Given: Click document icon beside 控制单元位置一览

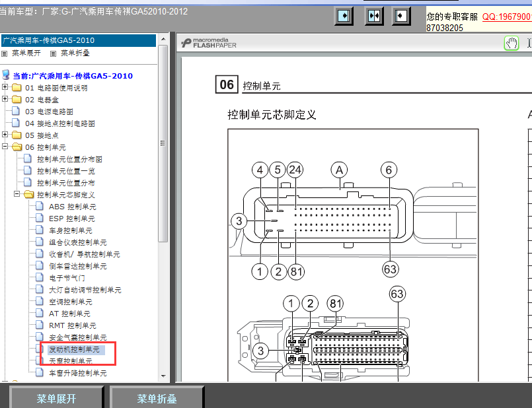Looking at the screenshot, I should pos(28,170).
